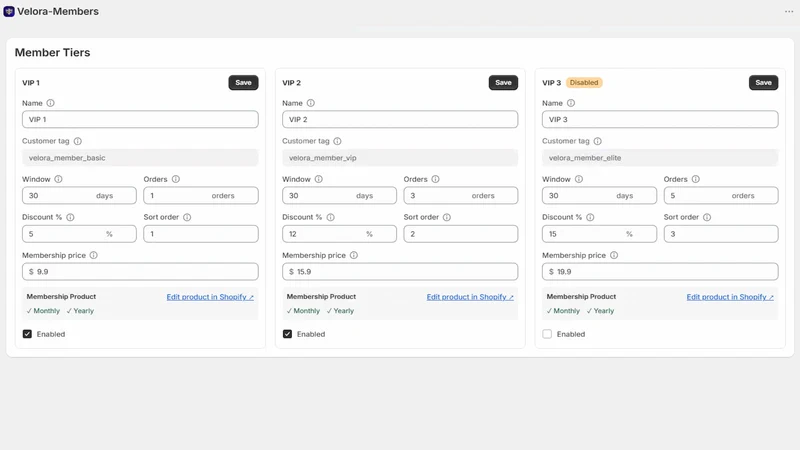This screenshot has height=450, width=800.
Task: Click the VIP 3 Orders count field
Action: click(x=721, y=195)
